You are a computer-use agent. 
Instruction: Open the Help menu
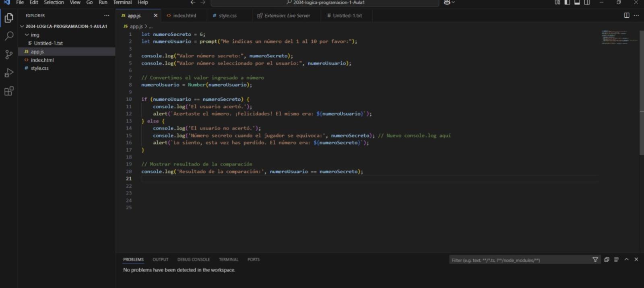click(x=143, y=2)
